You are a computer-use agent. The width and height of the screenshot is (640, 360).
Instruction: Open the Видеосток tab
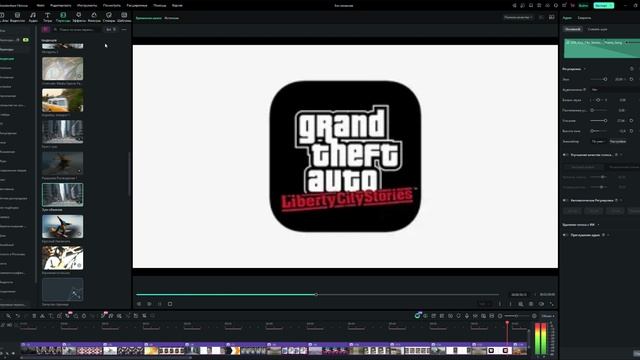pos(17,17)
